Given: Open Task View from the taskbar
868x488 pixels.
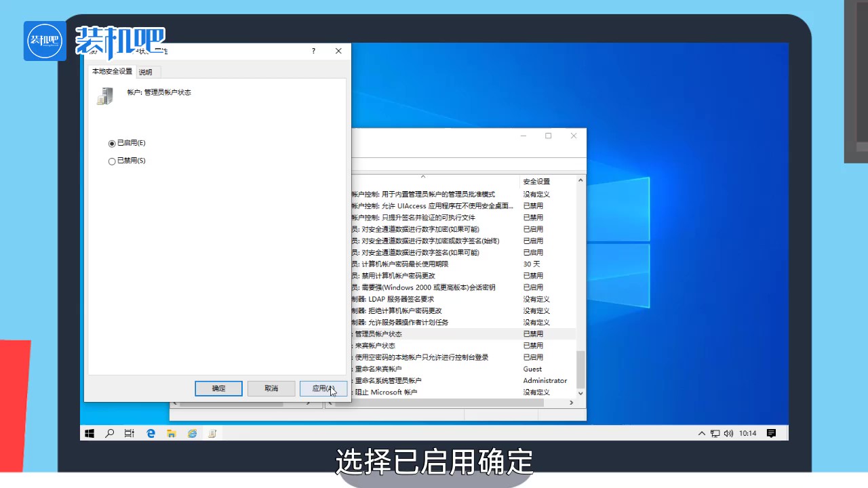Looking at the screenshot, I should [x=129, y=433].
